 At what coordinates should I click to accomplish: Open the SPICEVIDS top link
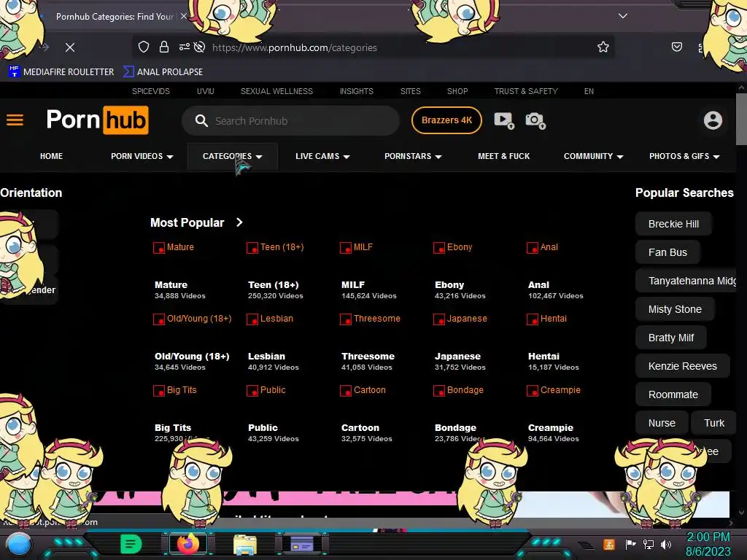pyautogui.click(x=150, y=91)
